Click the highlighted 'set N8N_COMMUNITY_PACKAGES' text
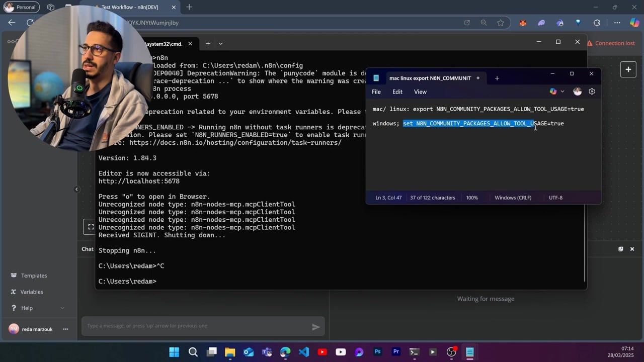This screenshot has width=644, height=362. pos(468,123)
